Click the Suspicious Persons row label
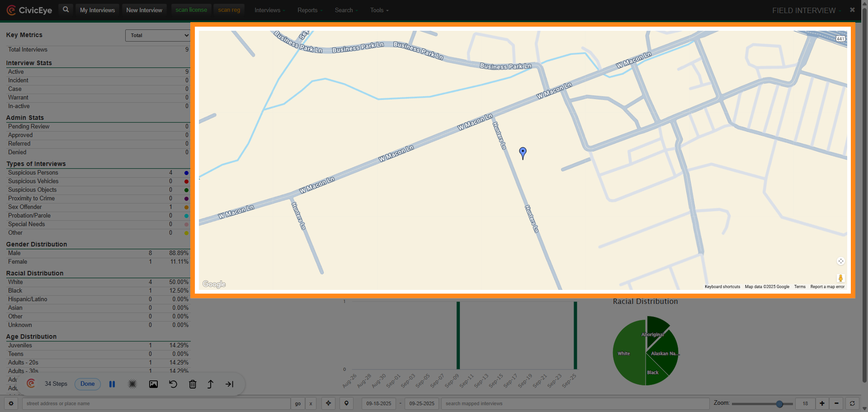Image resolution: width=868 pixels, height=412 pixels. coord(33,173)
